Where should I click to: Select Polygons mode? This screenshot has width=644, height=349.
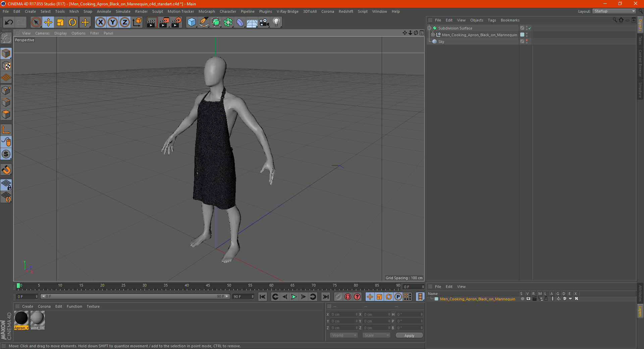(6, 114)
